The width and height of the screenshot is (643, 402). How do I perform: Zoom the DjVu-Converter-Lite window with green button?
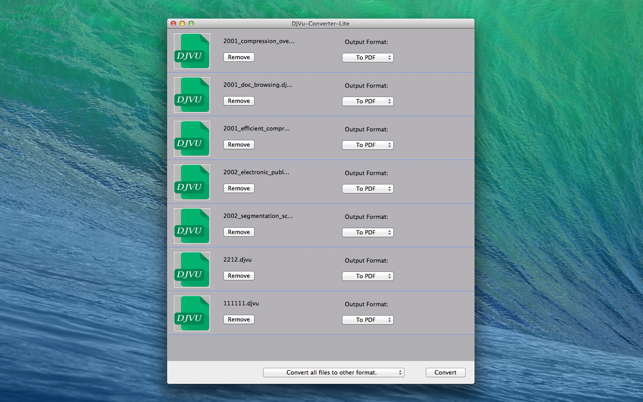tap(191, 23)
